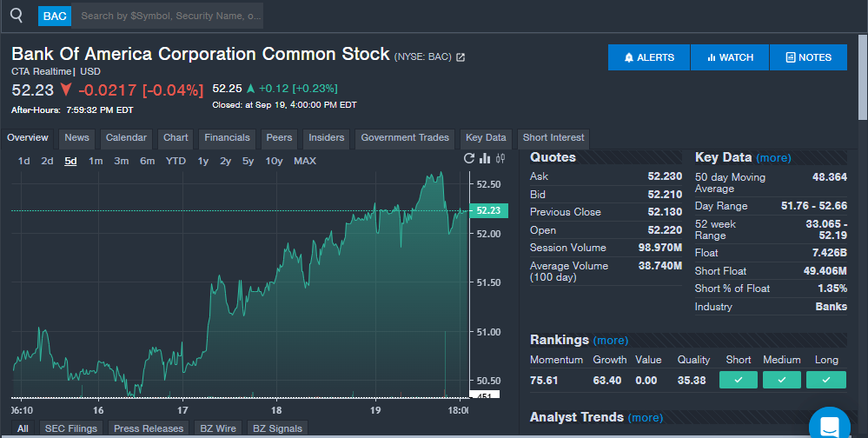This screenshot has width=868, height=438.
Task: Click the BAC symbol tag
Action: pos(55,16)
